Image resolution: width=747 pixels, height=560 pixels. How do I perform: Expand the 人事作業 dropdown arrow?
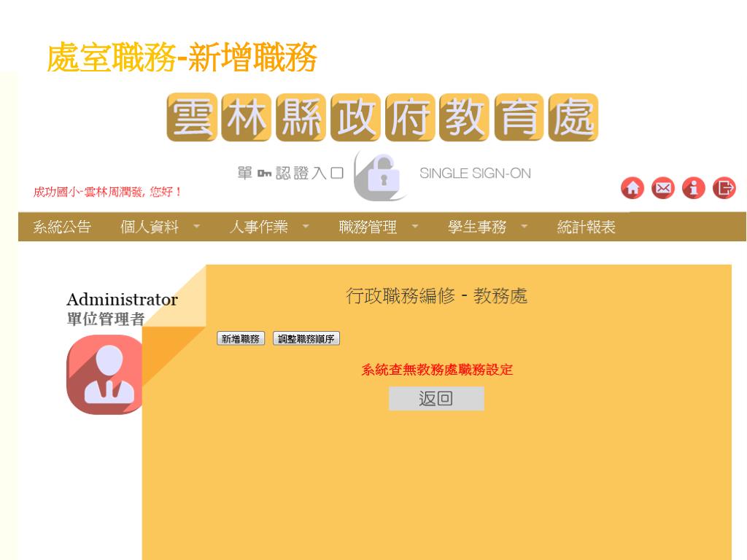tap(306, 227)
